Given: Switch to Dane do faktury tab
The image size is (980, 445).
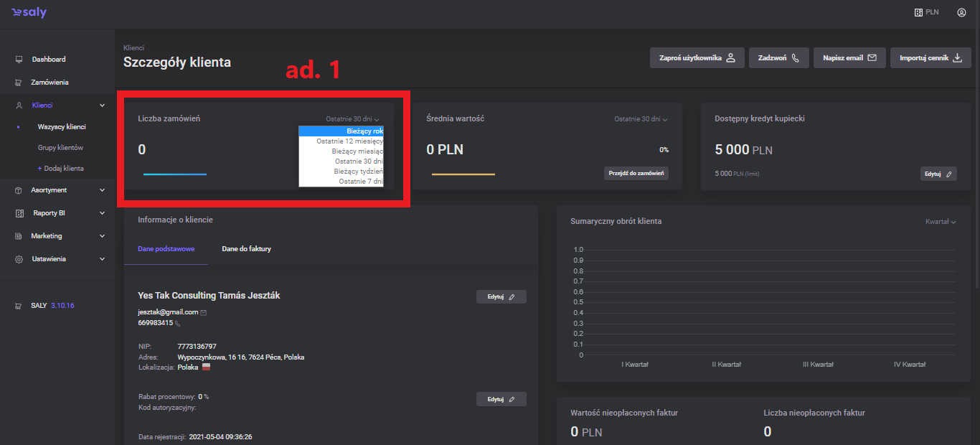Looking at the screenshot, I should point(246,248).
